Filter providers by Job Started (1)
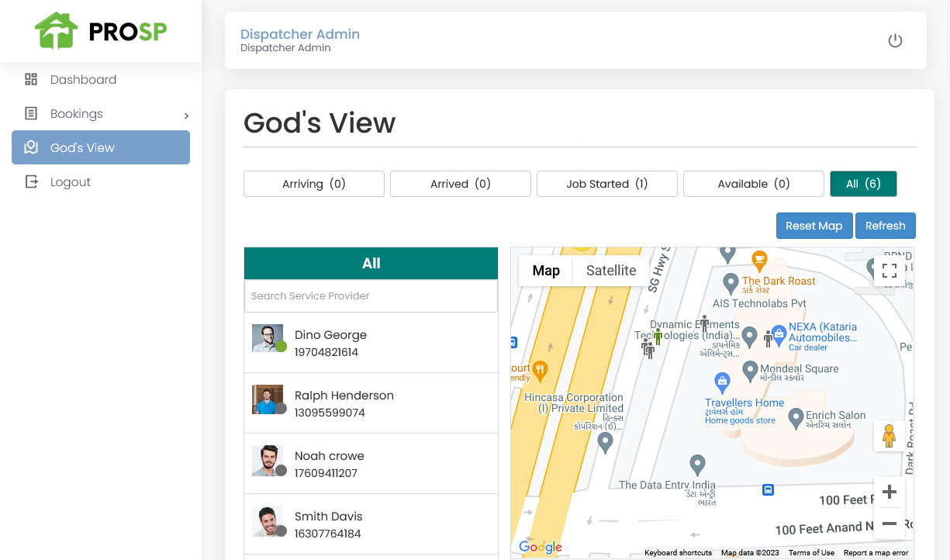 click(x=607, y=184)
